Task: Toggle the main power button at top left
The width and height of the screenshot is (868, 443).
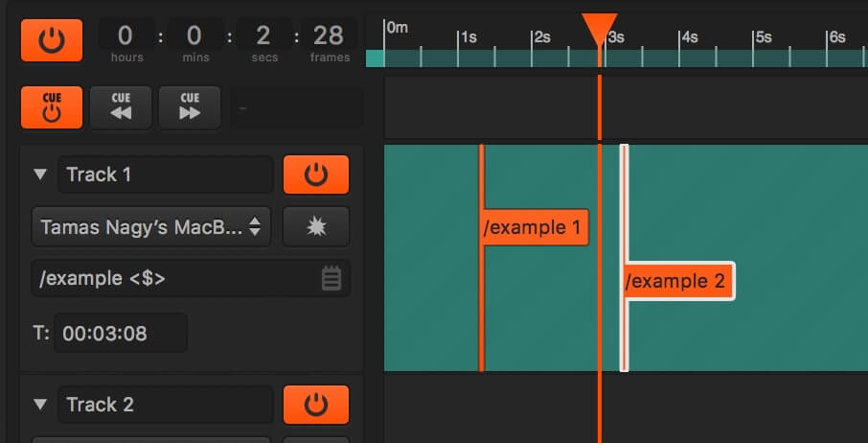Action: (x=52, y=40)
